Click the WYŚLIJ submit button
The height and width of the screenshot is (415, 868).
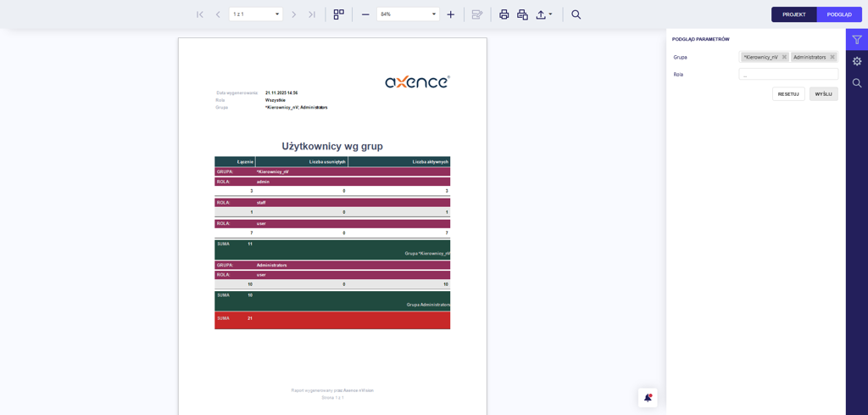pos(823,94)
